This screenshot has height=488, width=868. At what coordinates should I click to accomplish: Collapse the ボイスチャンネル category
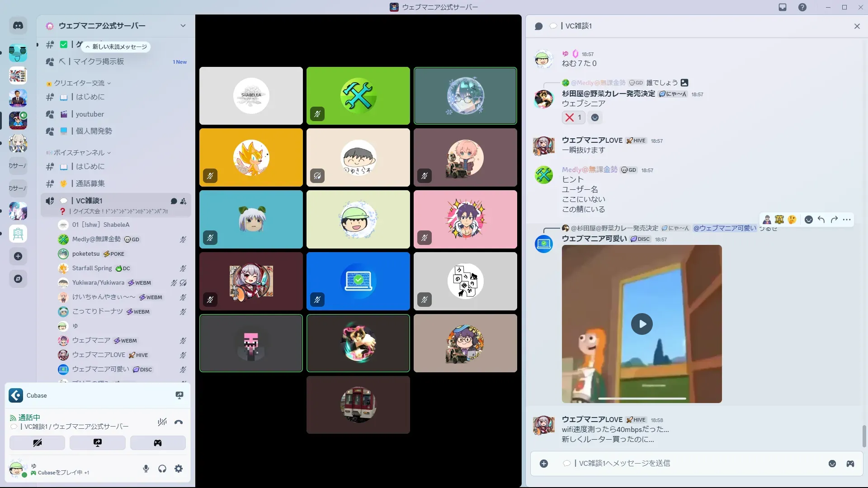coord(80,153)
